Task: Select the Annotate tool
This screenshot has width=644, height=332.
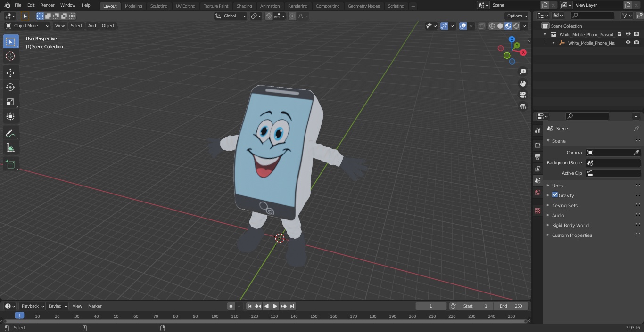Action: (10, 133)
